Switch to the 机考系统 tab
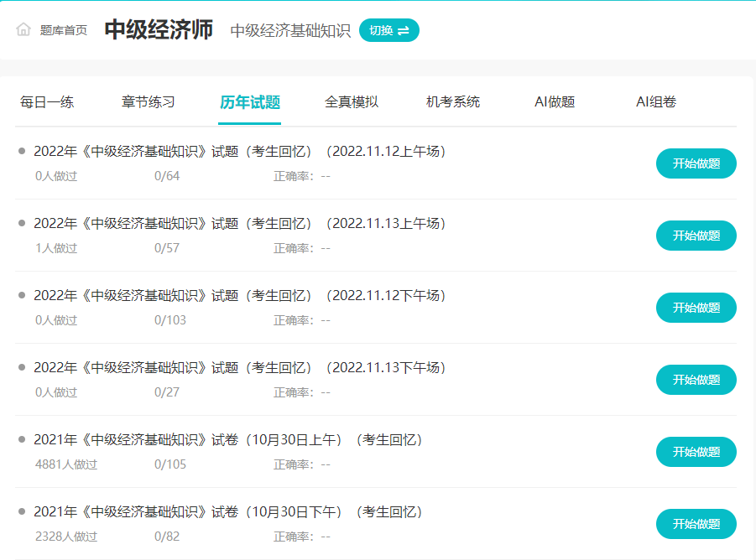 (x=453, y=101)
